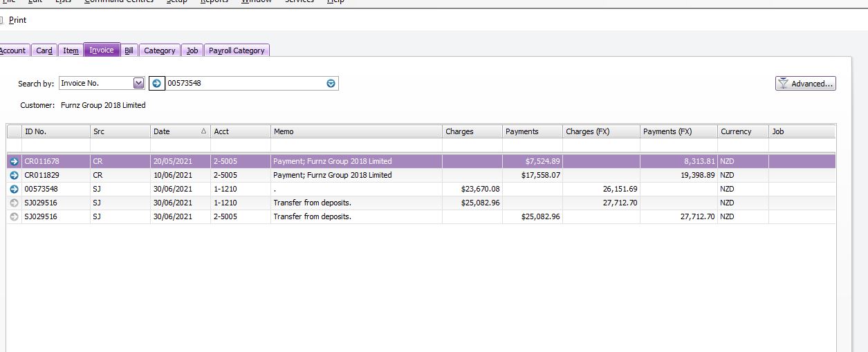The height and width of the screenshot is (352, 868).
Task: Click the Memo column header
Action: click(x=355, y=131)
